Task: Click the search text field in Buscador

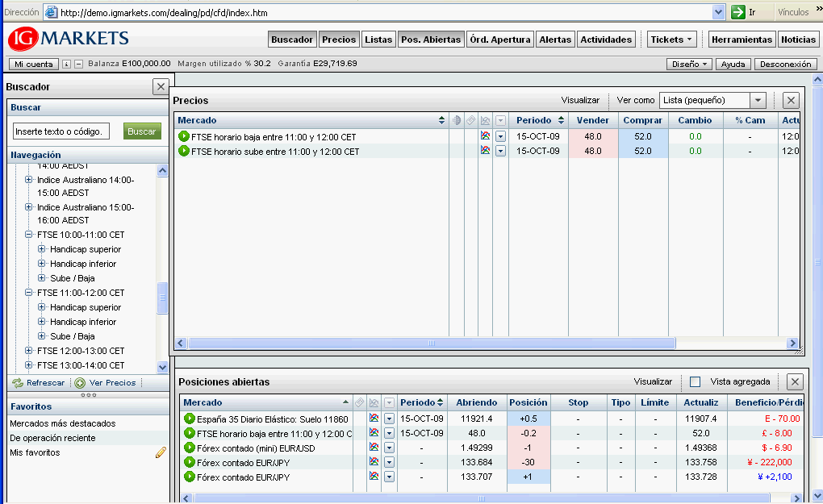Action: 61,131
